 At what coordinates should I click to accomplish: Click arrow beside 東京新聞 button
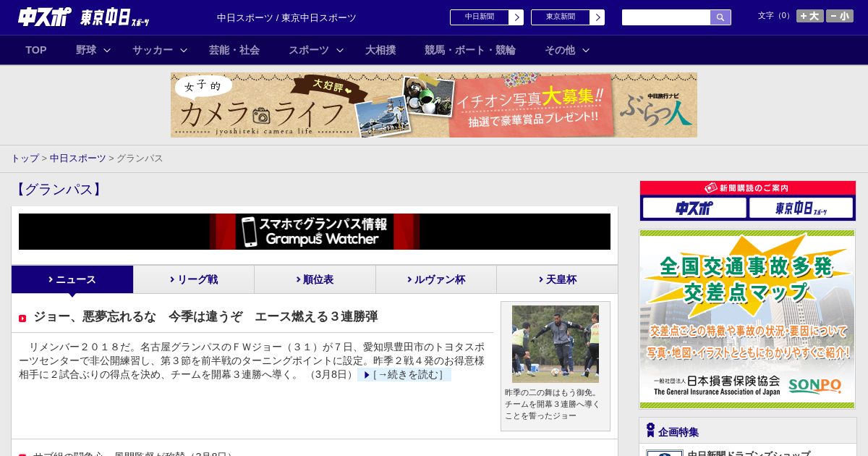coord(597,17)
